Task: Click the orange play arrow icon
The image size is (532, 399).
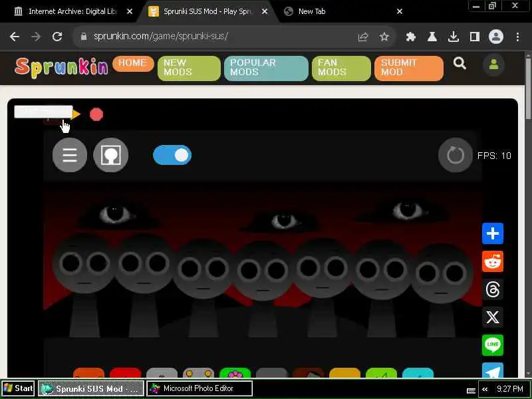Action: tap(76, 114)
